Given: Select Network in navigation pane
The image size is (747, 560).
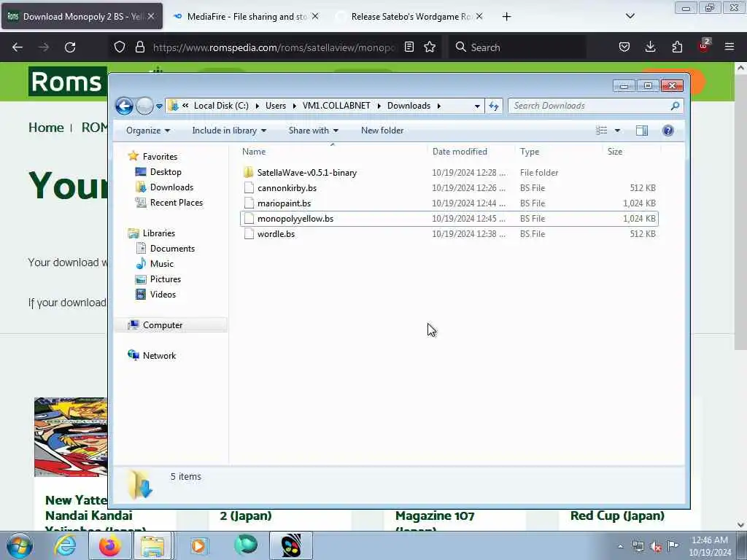Looking at the screenshot, I should point(159,356).
